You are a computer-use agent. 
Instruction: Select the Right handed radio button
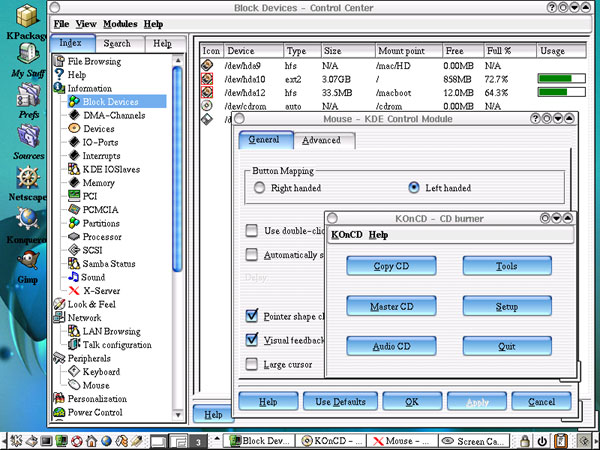(259, 188)
